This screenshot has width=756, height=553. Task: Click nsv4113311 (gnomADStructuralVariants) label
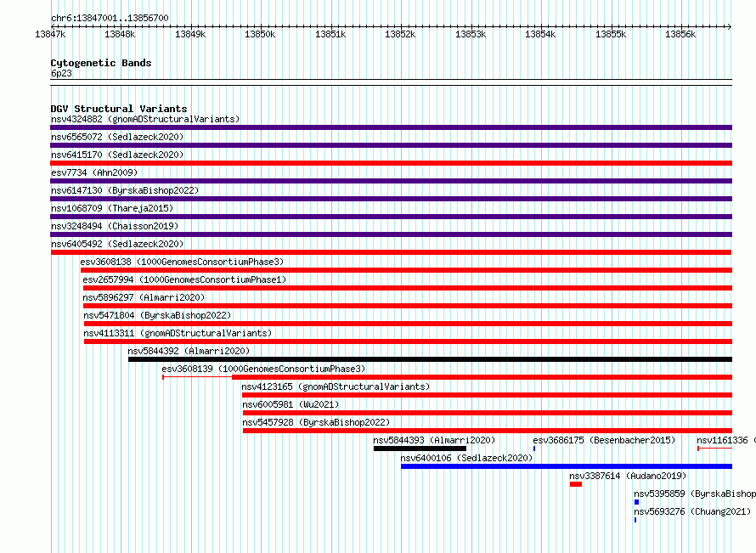coord(178,333)
